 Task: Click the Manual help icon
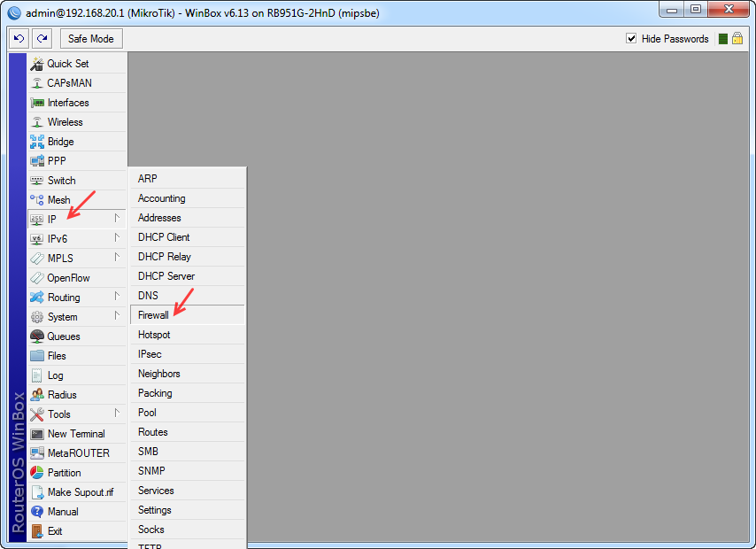click(x=37, y=512)
